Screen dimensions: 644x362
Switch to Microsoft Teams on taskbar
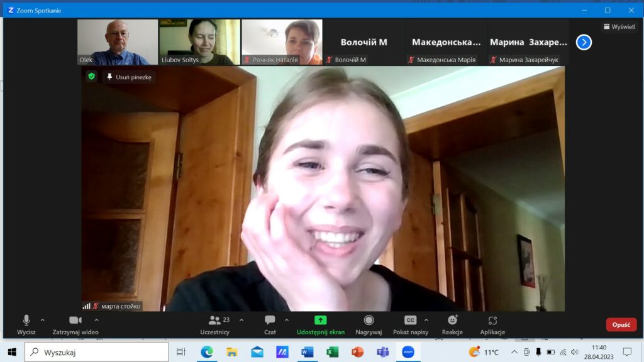383,352
